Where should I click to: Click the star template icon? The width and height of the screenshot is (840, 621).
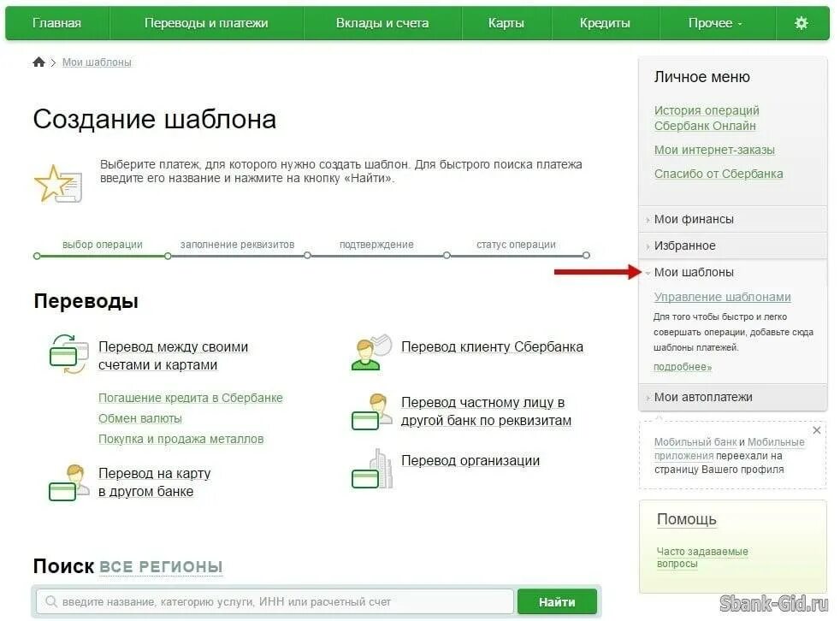(x=58, y=184)
